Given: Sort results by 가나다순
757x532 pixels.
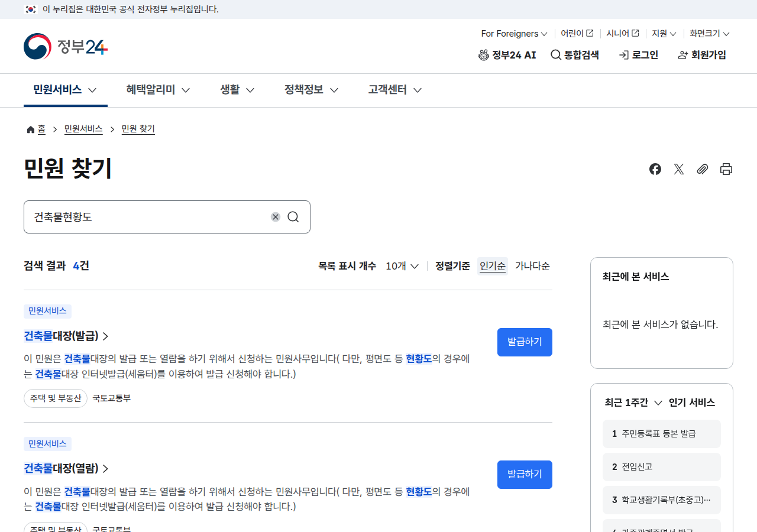Looking at the screenshot, I should click(x=532, y=266).
